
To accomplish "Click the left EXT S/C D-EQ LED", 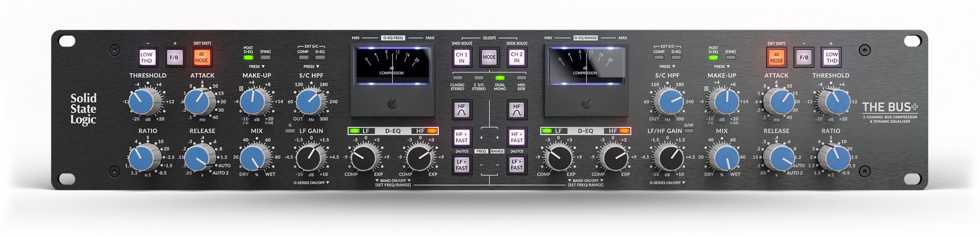I will [320, 57].
